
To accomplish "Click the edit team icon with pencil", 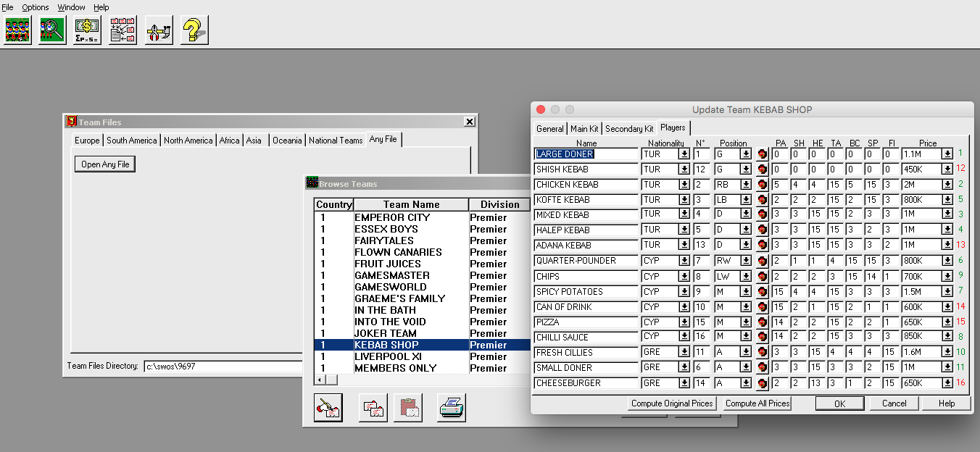I will click(328, 408).
